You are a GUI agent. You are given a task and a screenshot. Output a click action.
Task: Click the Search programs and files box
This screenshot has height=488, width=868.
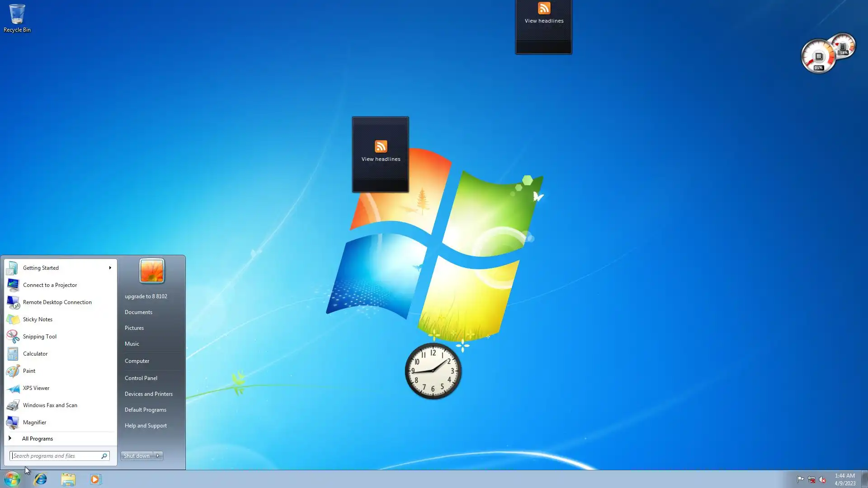[x=55, y=456]
